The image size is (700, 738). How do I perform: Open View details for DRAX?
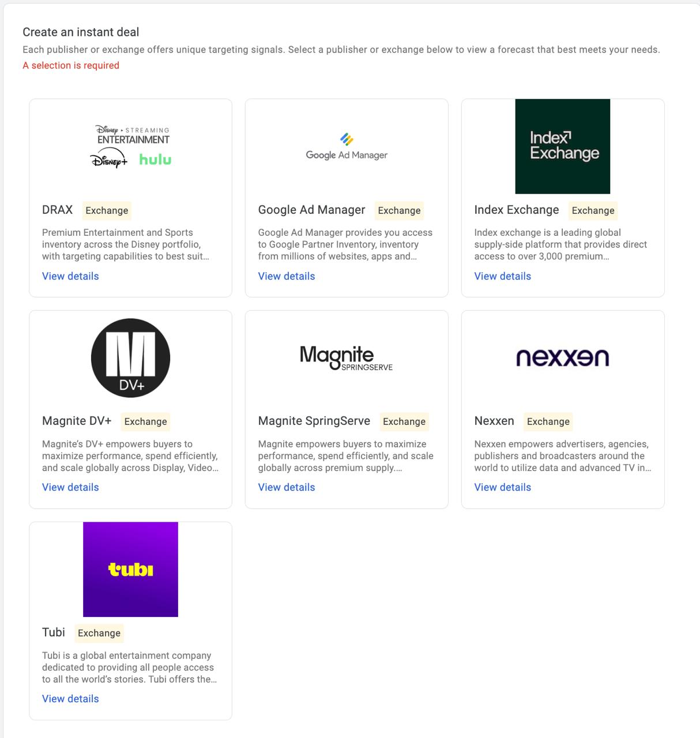tap(70, 276)
